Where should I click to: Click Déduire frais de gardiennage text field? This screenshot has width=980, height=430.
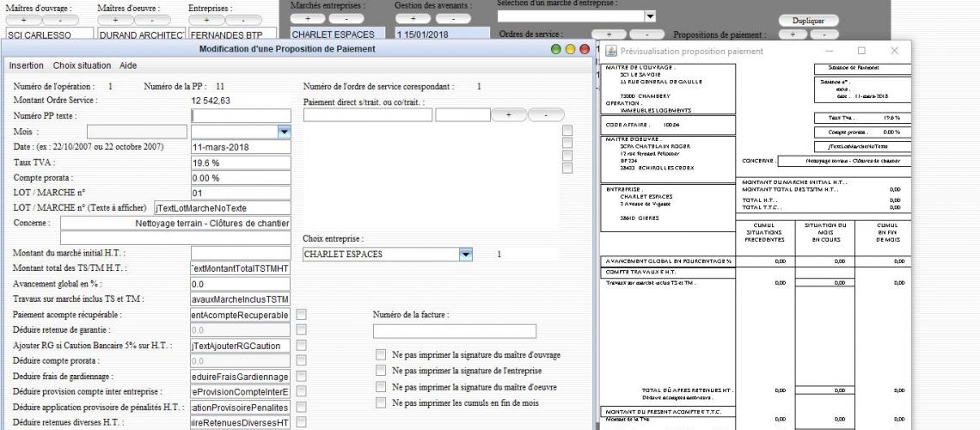click(241, 377)
